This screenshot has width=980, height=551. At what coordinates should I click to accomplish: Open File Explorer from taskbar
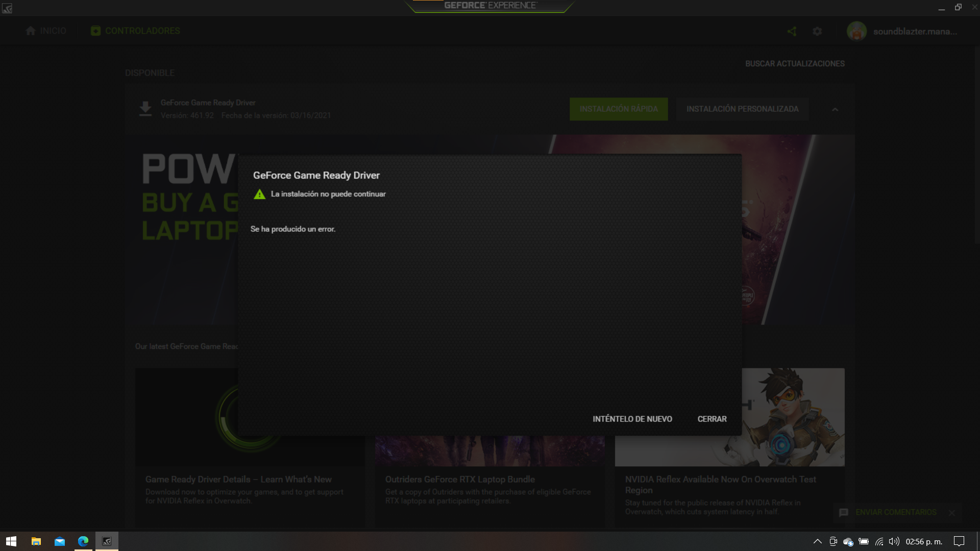click(36, 541)
